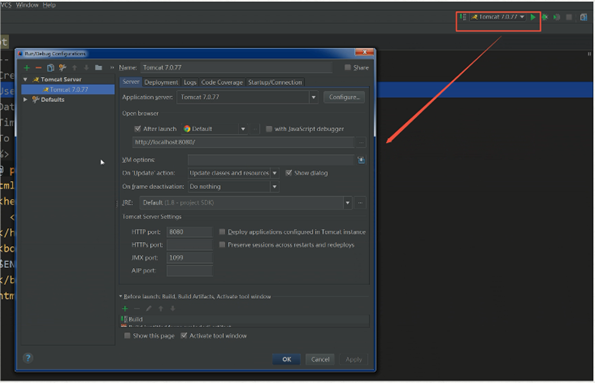Select the Tomcat 7.0.77 tree item
Screen dimensions: 595x383
tap(68, 90)
